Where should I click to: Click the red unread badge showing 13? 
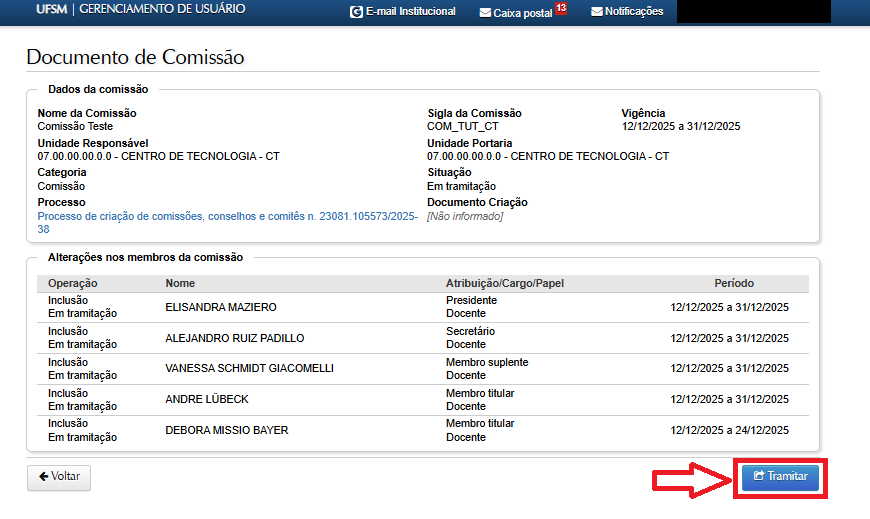561,9
